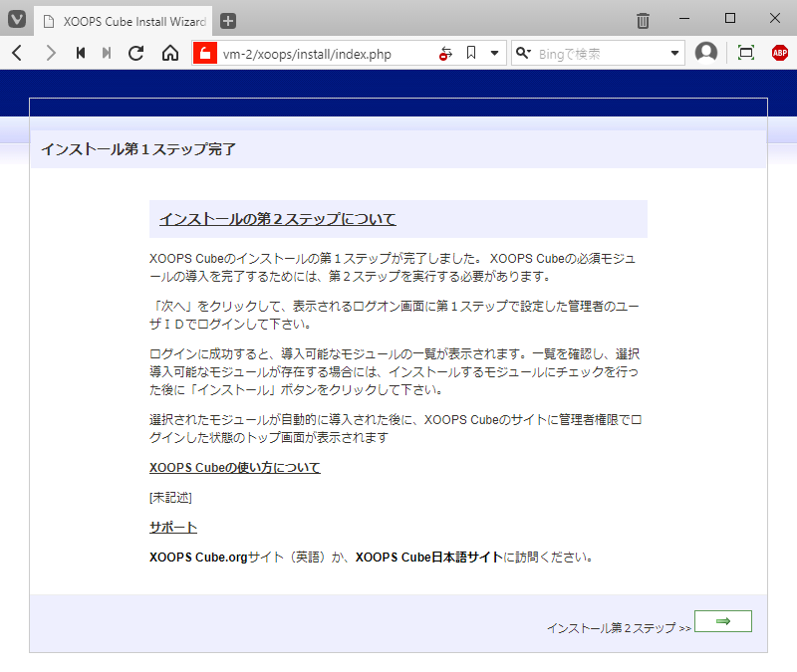Minimize the browser window
This screenshot has height=672, width=797.
pos(684,19)
